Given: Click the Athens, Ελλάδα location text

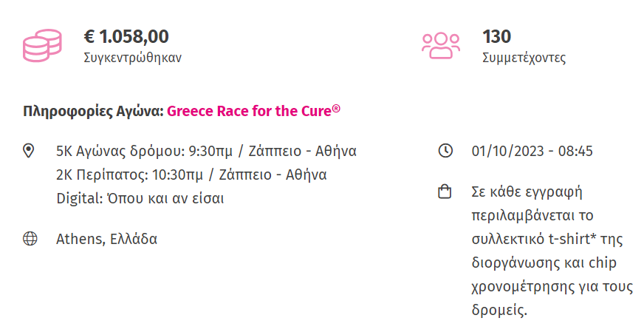Looking at the screenshot, I should pos(106,239).
